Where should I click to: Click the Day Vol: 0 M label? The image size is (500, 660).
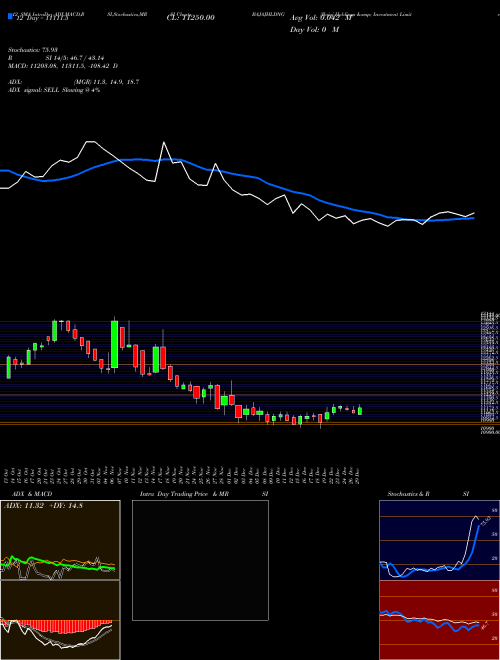click(314, 30)
